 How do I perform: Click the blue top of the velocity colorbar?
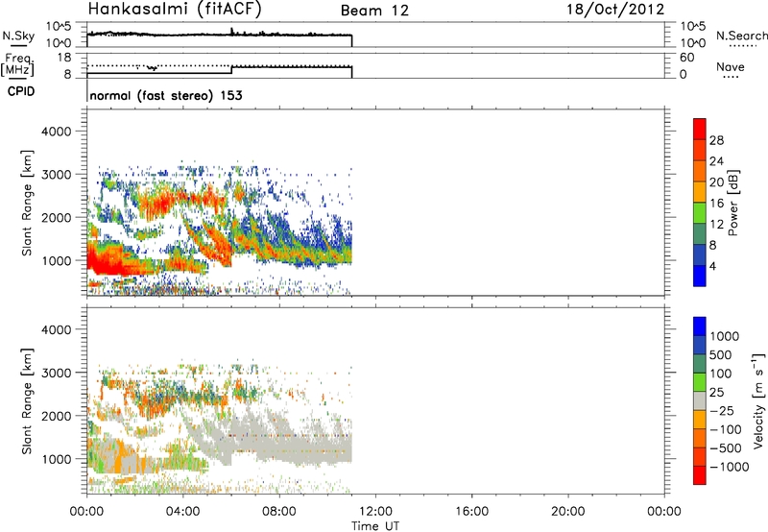[700, 326]
